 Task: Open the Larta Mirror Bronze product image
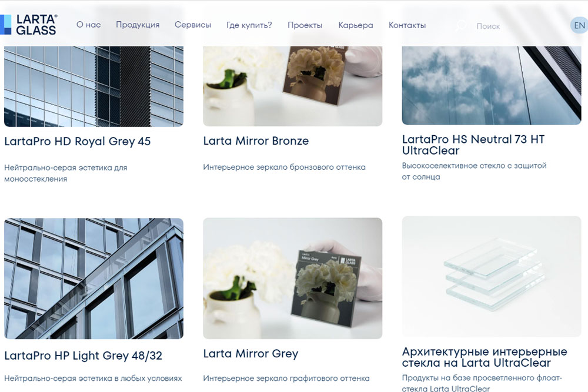point(292,86)
